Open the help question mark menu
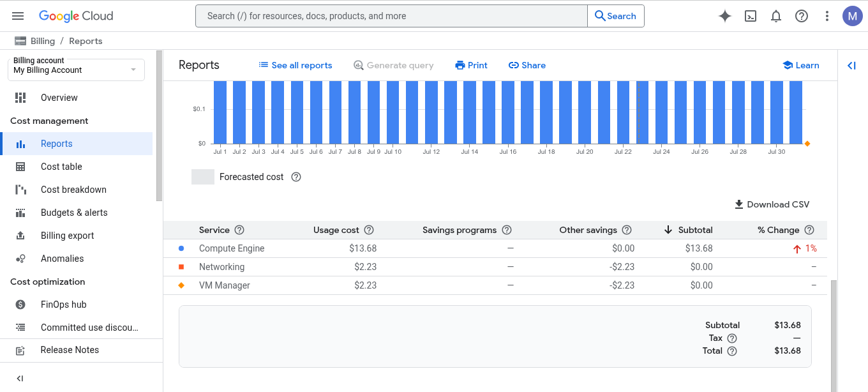 tap(802, 16)
